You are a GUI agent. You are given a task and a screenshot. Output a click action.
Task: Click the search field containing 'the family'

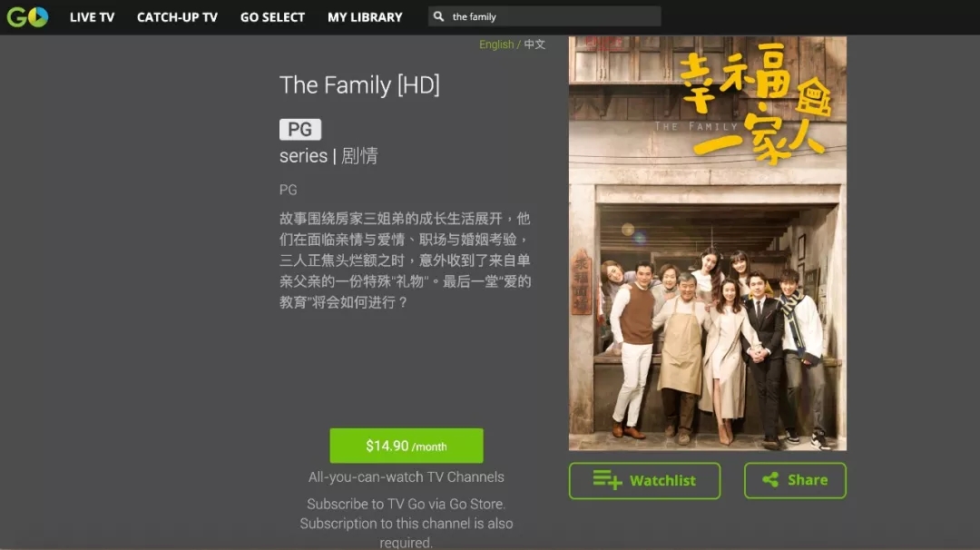click(544, 17)
